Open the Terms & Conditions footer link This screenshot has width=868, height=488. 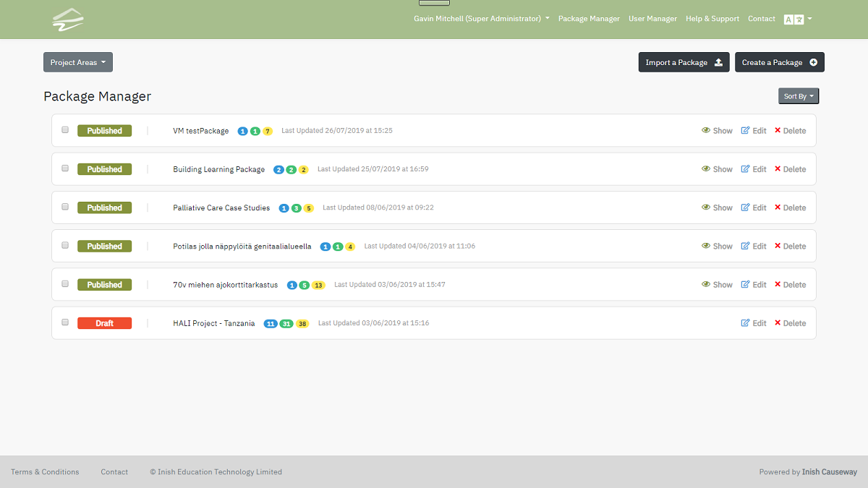click(x=45, y=472)
